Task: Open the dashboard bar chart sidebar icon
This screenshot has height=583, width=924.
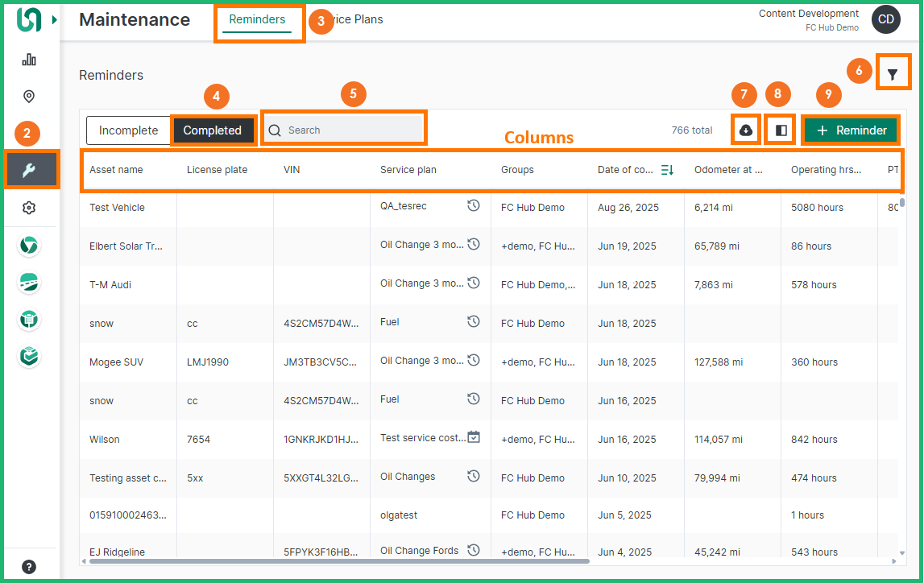Action: pos(29,60)
